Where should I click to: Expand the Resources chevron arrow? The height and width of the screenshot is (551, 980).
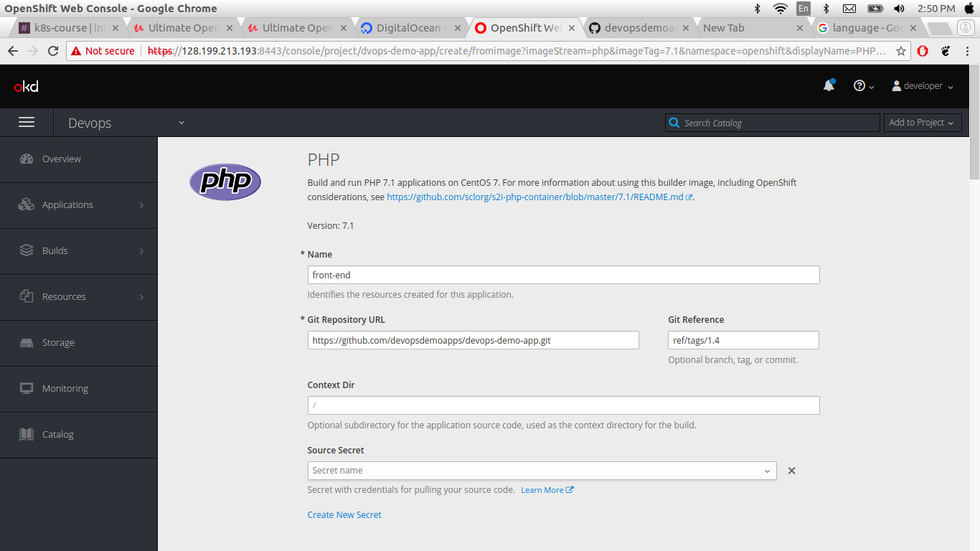pyautogui.click(x=141, y=297)
